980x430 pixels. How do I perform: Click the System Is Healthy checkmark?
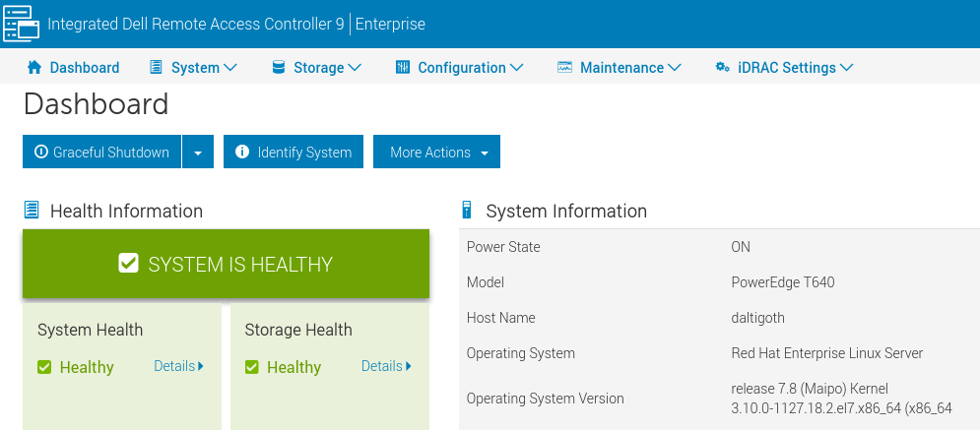pyautogui.click(x=128, y=264)
